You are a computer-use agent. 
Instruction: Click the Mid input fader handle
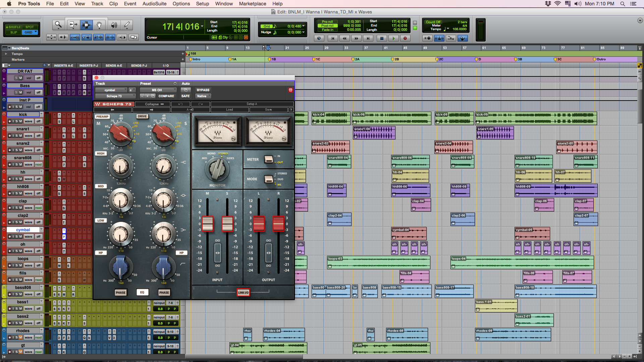pos(208,224)
